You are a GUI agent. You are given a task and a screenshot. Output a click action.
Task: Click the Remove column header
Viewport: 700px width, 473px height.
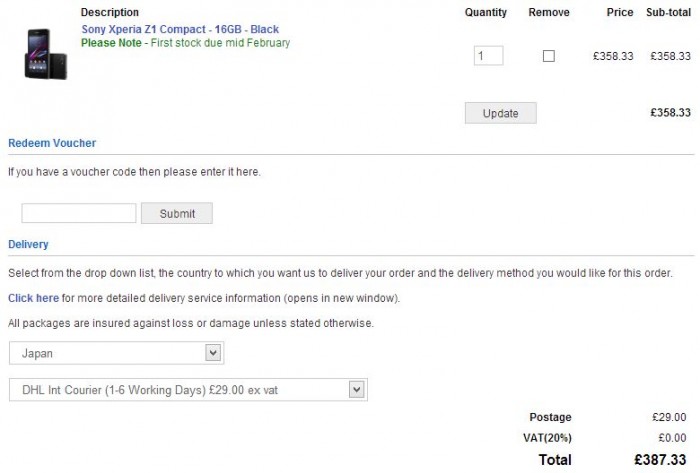click(x=548, y=13)
